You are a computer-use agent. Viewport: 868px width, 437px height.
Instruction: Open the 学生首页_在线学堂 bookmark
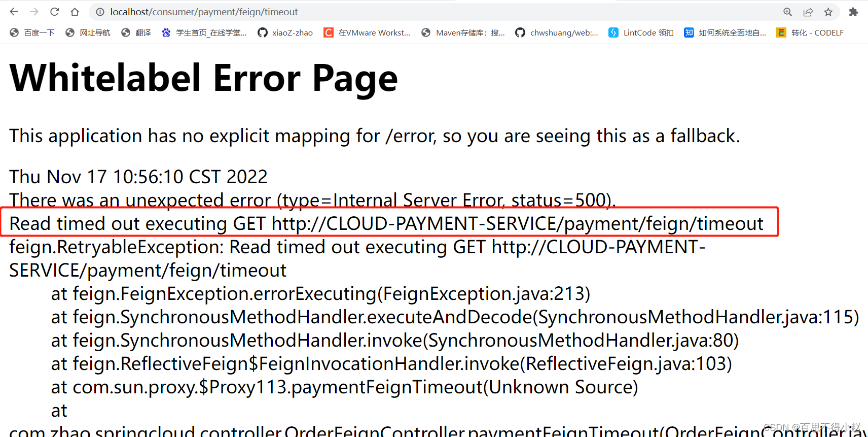[204, 32]
